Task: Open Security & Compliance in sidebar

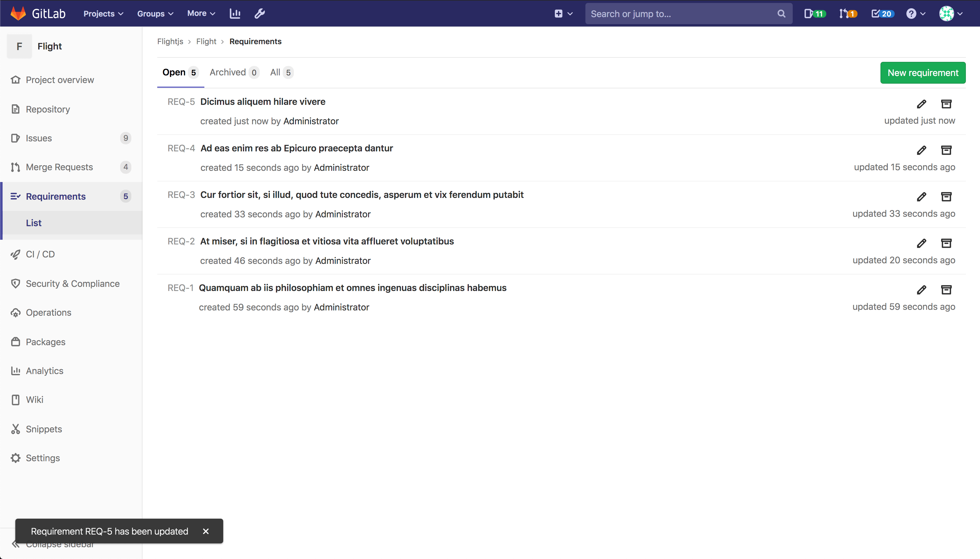Action: (x=72, y=284)
